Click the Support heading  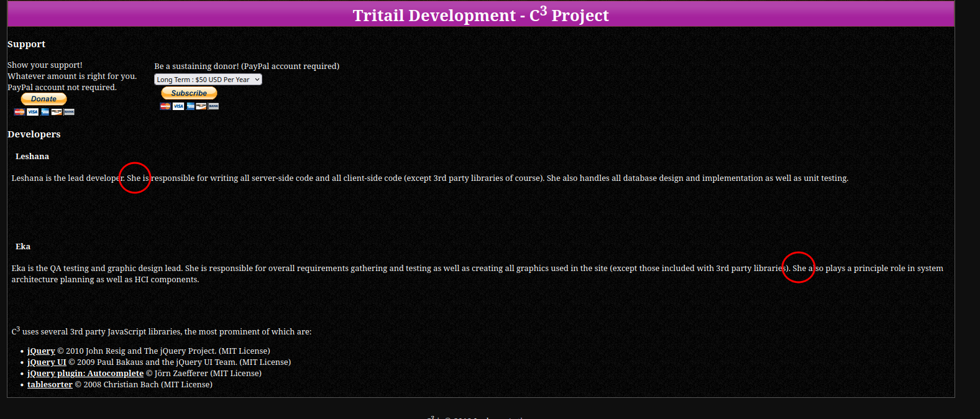pos(26,44)
